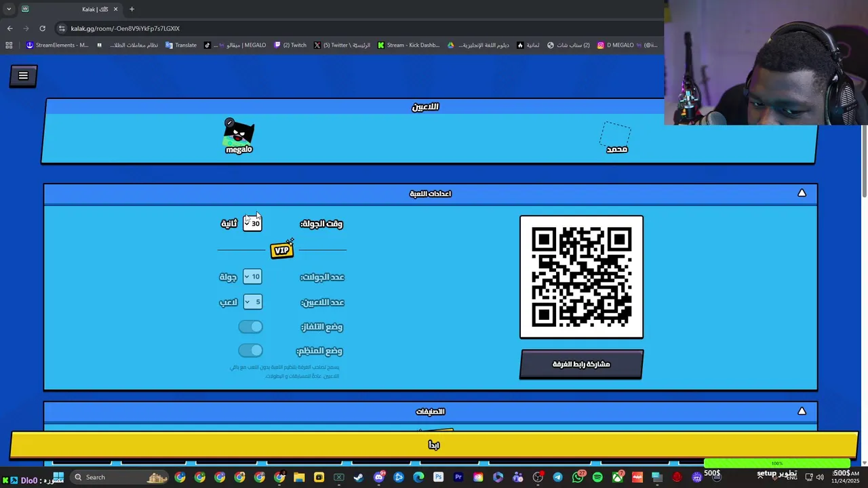This screenshot has height=488, width=868.
Task: Open the TikTok MEGALO bookmark
Action: 235,45
